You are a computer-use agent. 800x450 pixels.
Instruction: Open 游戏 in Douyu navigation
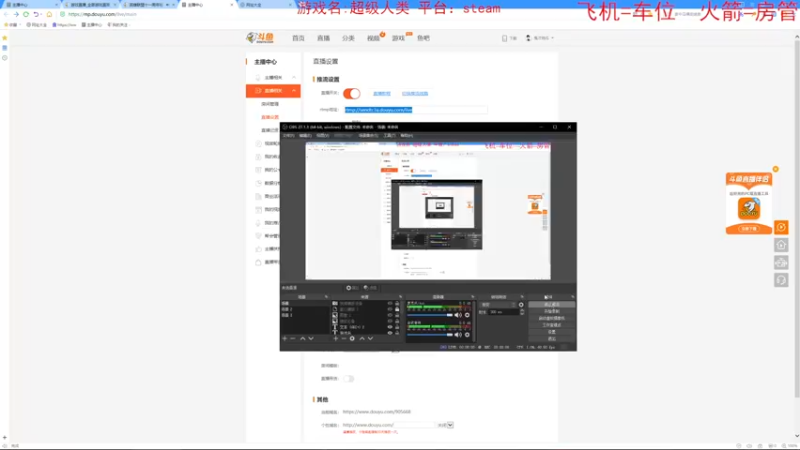click(x=398, y=38)
